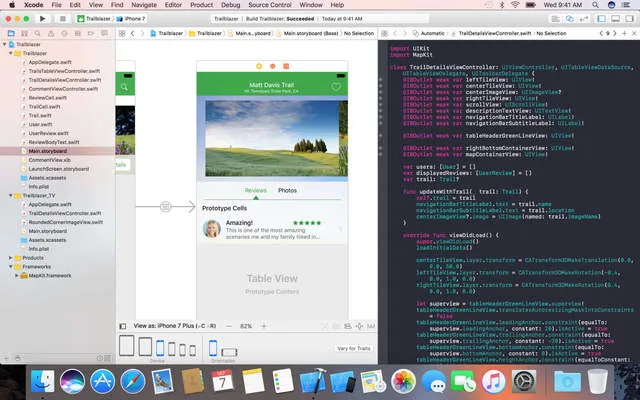Viewport: 640px width, 400px height.
Task: Open the Product menu
Action: click(x=202, y=5)
